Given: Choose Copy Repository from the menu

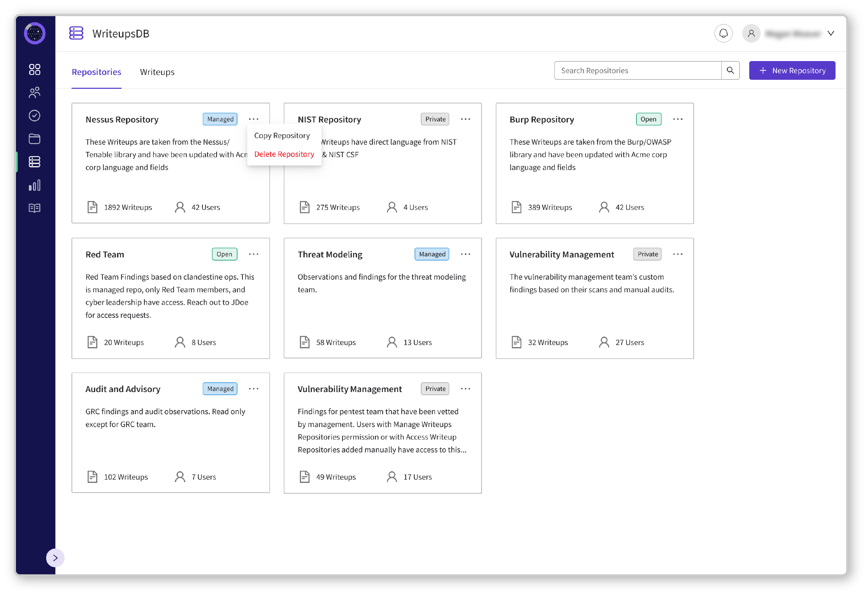Looking at the screenshot, I should [x=282, y=136].
